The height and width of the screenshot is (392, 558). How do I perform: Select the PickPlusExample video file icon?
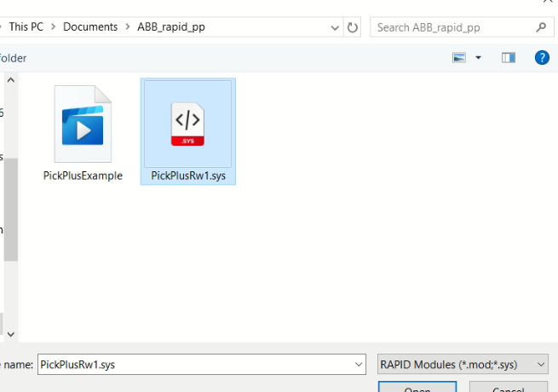83,124
